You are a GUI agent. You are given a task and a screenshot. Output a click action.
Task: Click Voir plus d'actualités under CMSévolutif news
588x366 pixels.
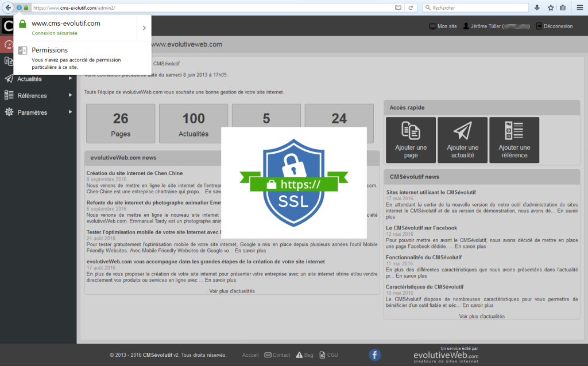click(482, 317)
